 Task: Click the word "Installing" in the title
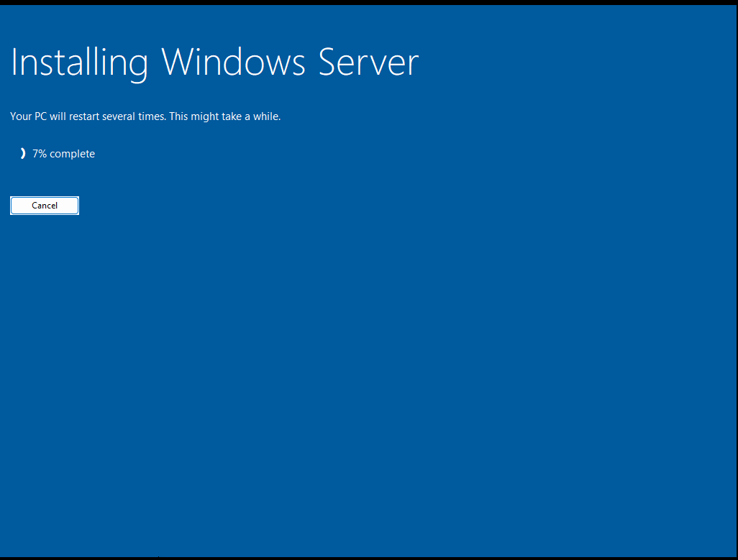point(80,63)
